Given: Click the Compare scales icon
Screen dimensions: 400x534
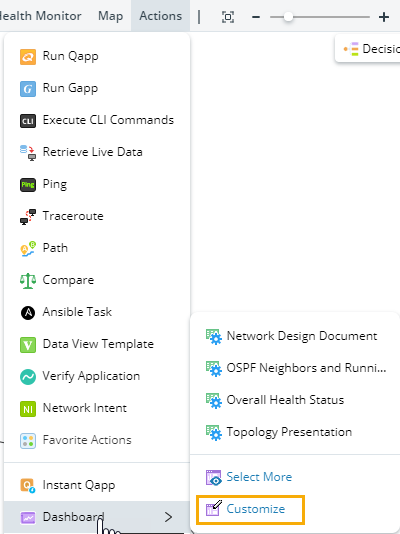Looking at the screenshot, I should [x=28, y=281].
